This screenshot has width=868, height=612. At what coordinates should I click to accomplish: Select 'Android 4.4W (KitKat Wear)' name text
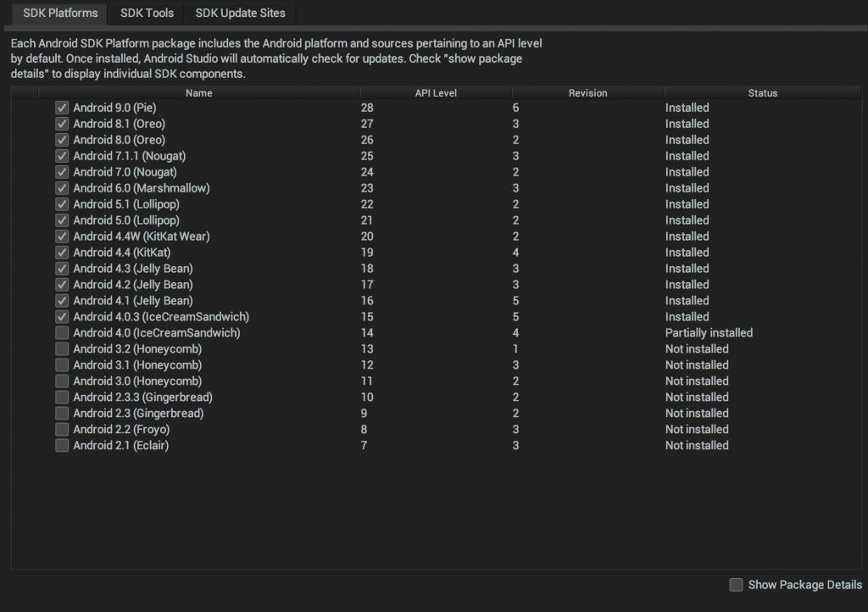142,236
